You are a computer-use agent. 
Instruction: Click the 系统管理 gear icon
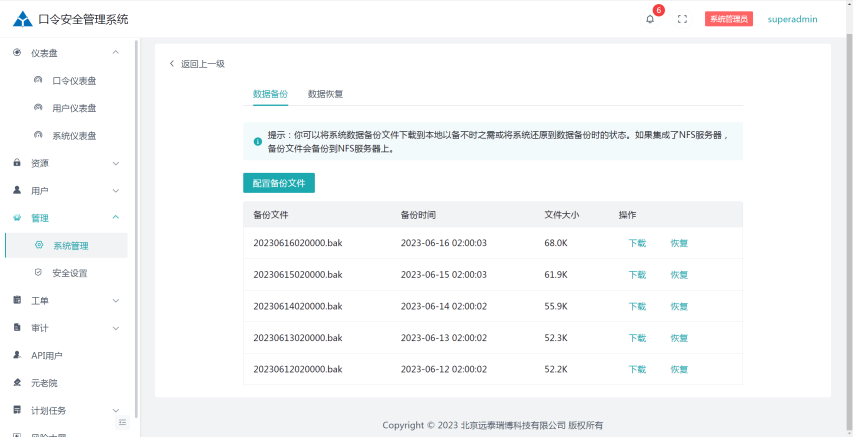pyautogui.click(x=38, y=245)
